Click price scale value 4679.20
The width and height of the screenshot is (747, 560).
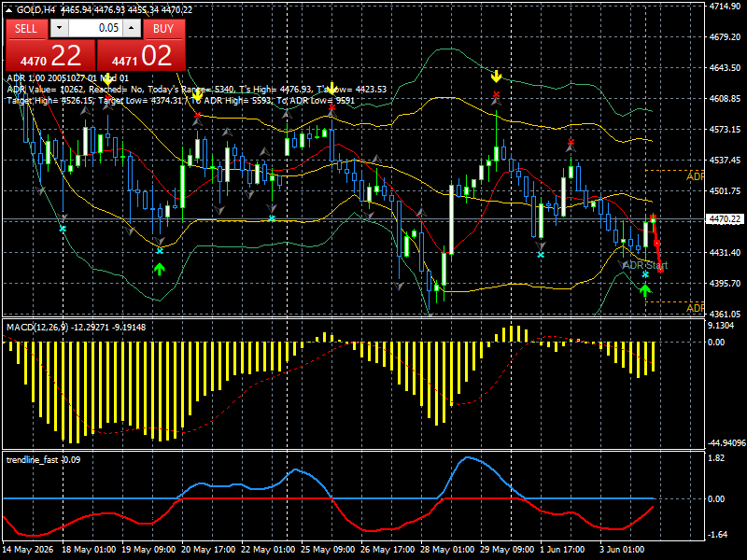coord(726,37)
